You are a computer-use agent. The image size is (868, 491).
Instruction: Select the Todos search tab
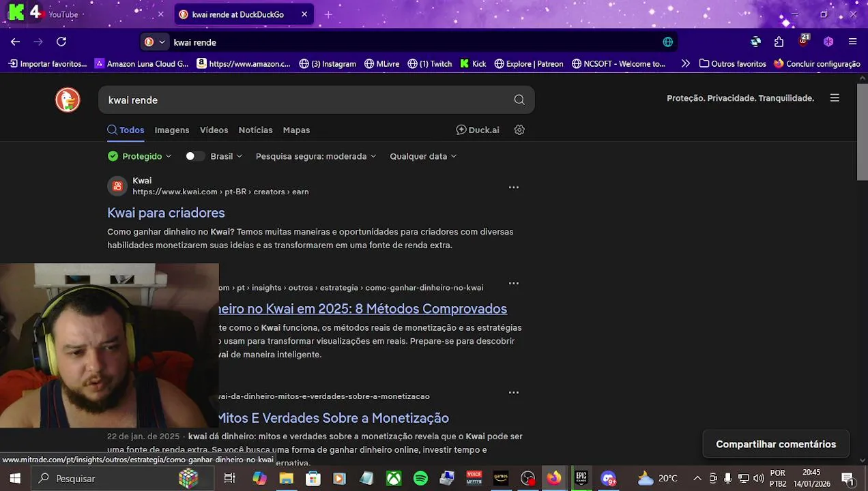point(126,130)
